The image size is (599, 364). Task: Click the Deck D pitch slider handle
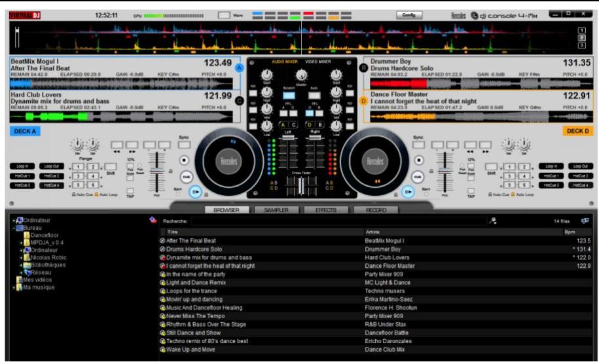[445, 171]
